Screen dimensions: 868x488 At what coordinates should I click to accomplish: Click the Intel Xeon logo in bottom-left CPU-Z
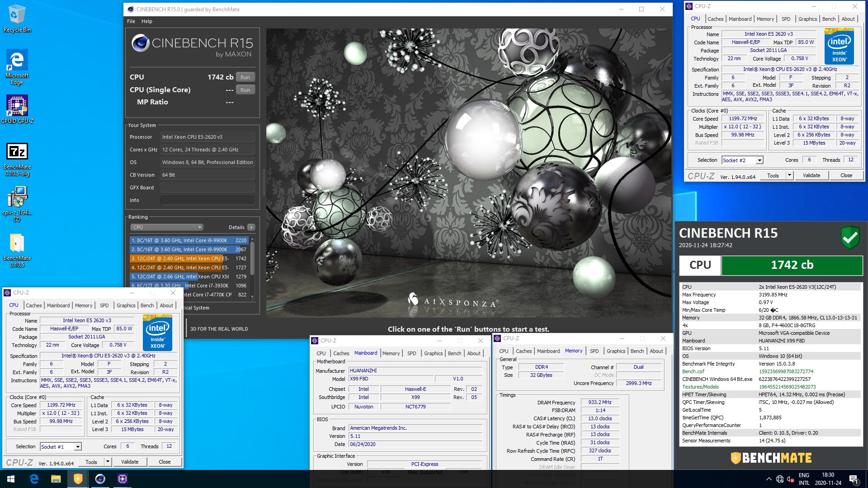click(x=157, y=333)
